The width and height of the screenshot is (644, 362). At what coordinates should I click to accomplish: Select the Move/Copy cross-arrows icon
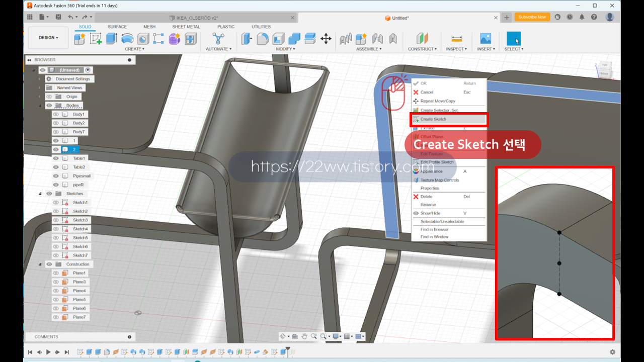point(326,39)
